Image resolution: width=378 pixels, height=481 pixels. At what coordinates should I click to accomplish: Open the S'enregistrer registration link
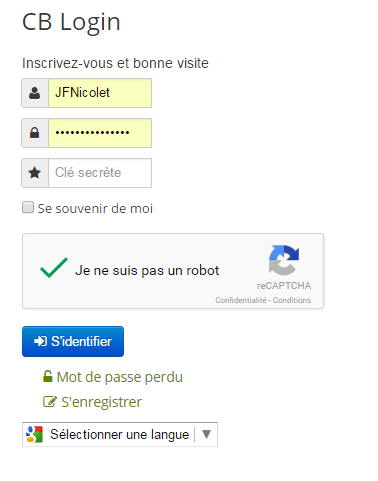click(x=101, y=402)
